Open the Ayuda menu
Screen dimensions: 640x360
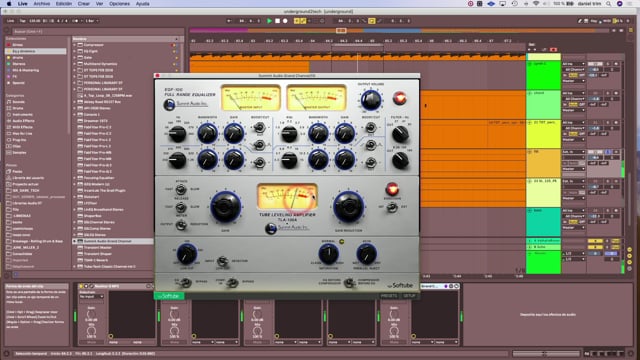pos(142,4)
